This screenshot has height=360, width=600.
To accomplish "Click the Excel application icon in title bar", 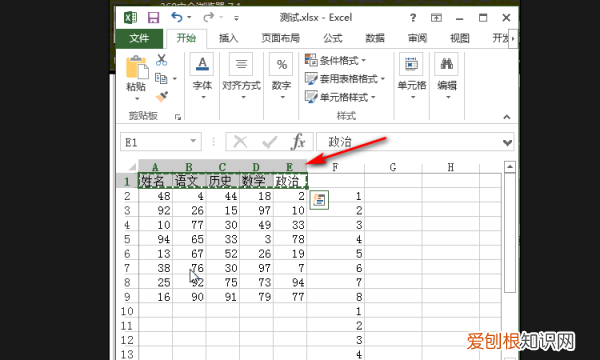I will click(x=130, y=18).
